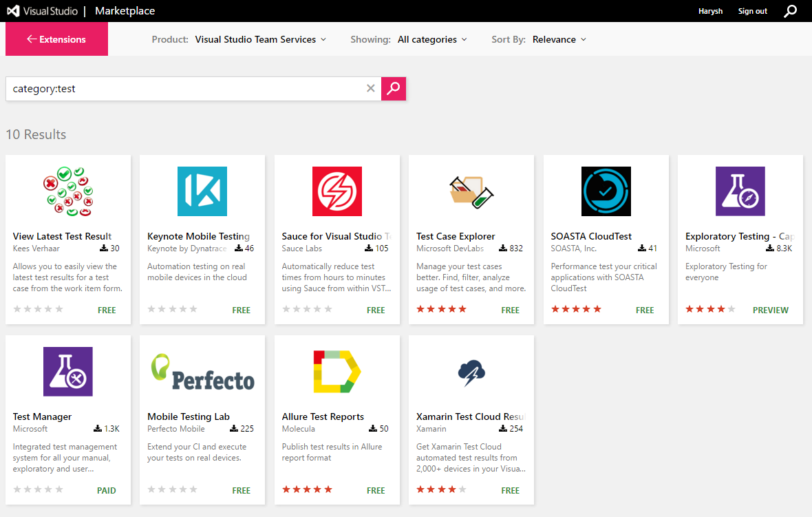Click publisher name Microsoft DevLabs
812x517 pixels.
[450, 248]
